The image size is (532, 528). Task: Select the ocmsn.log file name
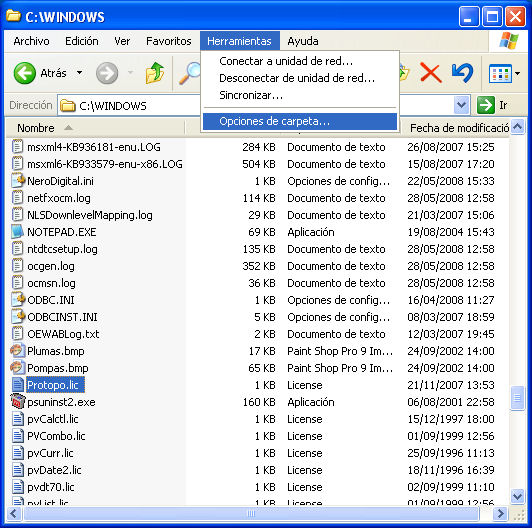(x=52, y=283)
